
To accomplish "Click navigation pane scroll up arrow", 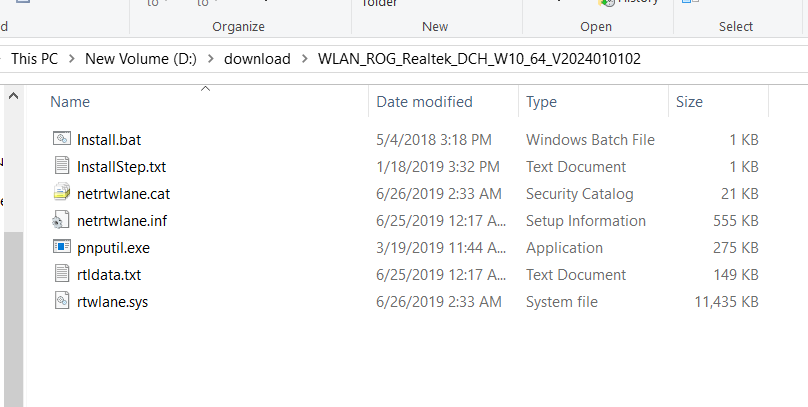I will [14, 97].
